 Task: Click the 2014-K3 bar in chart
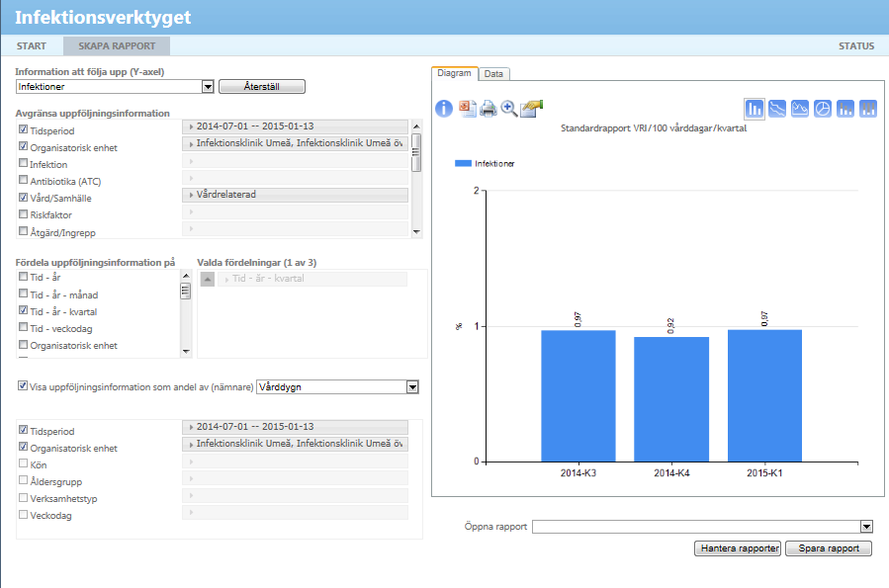(578, 396)
